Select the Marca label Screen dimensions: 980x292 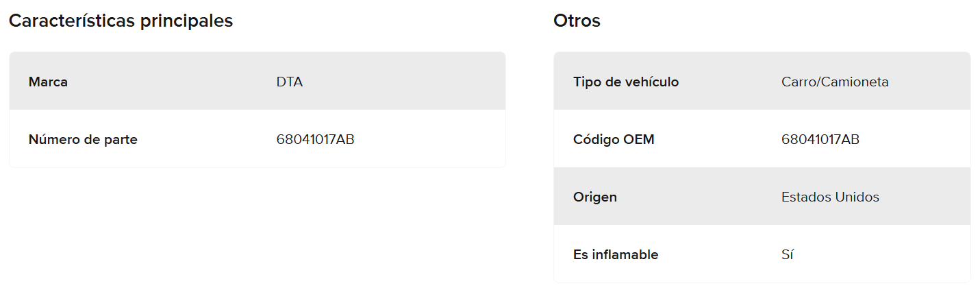click(x=48, y=82)
